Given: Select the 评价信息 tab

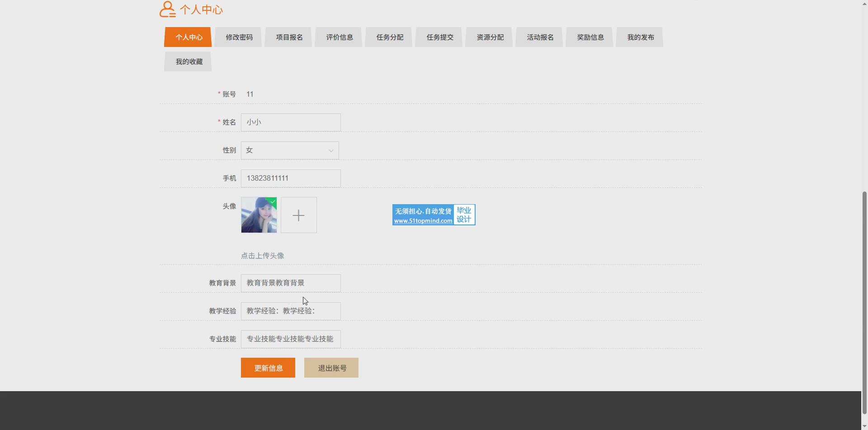Looking at the screenshot, I should point(339,37).
